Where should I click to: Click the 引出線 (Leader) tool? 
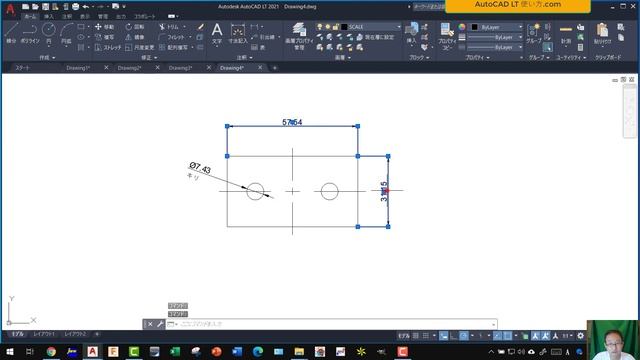point(263,37)
